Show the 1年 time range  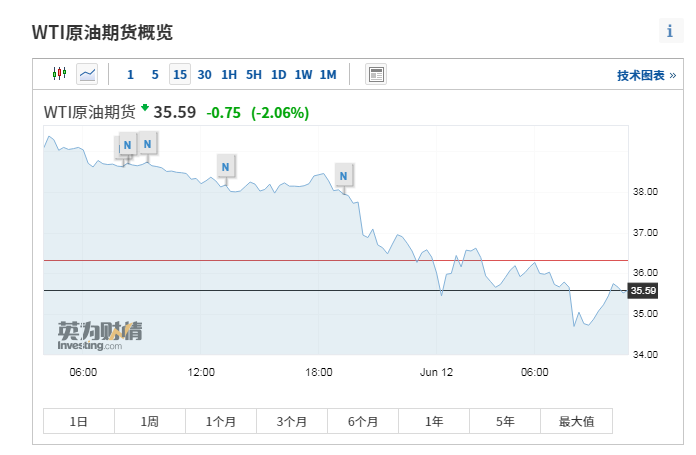coord(434,421)
